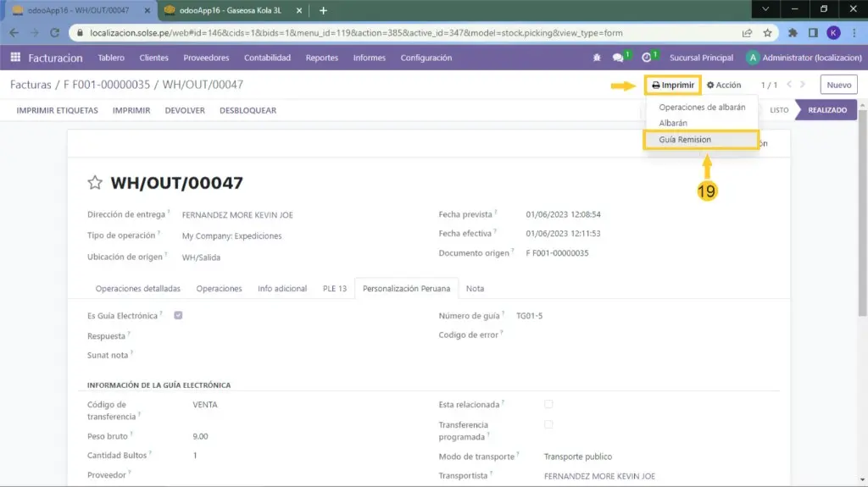Enable the Esta relacionada checkbox

coord(548,404)
